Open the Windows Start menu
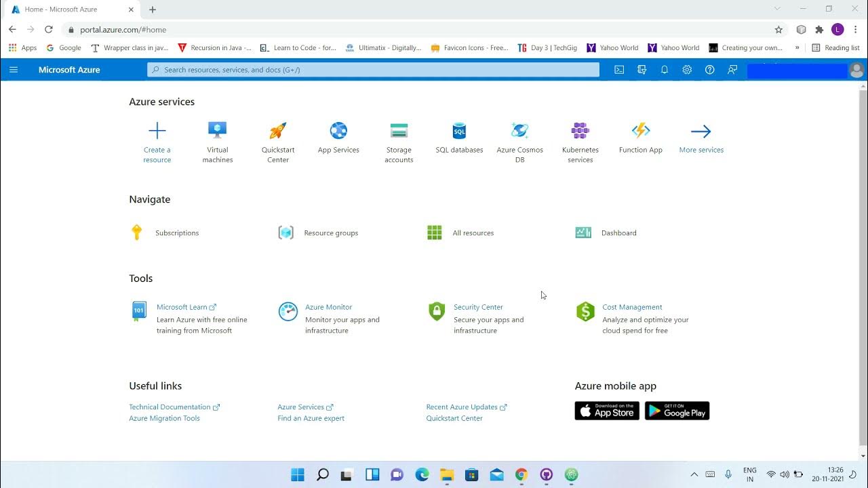Viewport: 868px width, 488px height. (298, 474)
